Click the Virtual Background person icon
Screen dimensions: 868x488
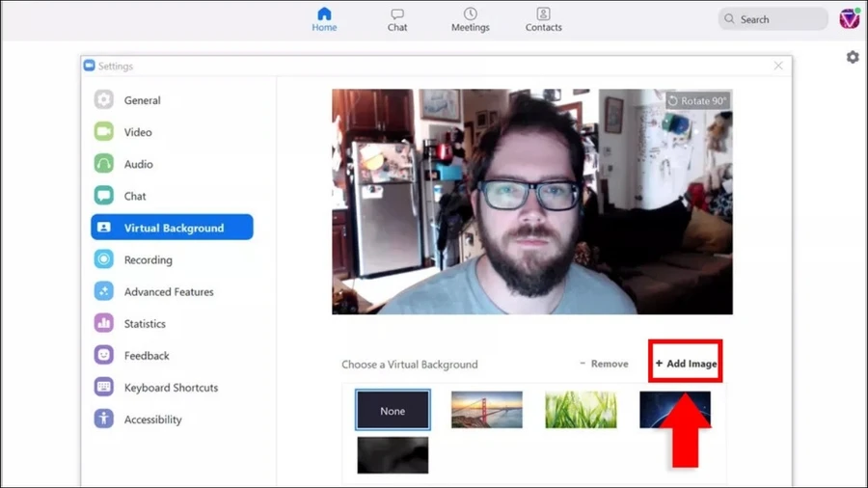coord(103,228)
